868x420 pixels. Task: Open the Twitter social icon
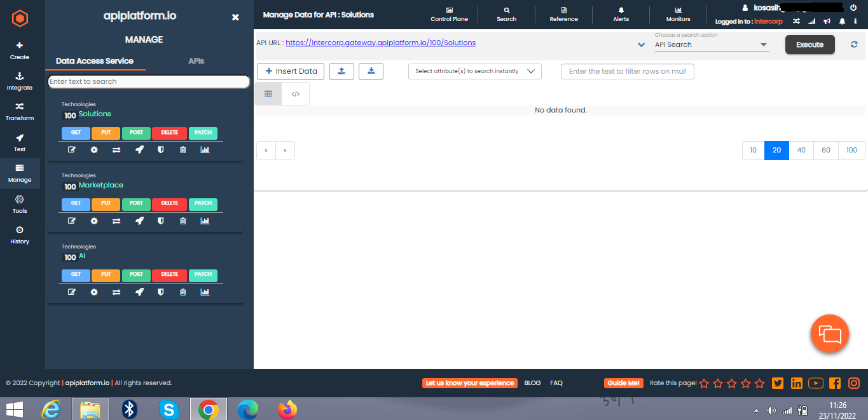tap(777, 383)
